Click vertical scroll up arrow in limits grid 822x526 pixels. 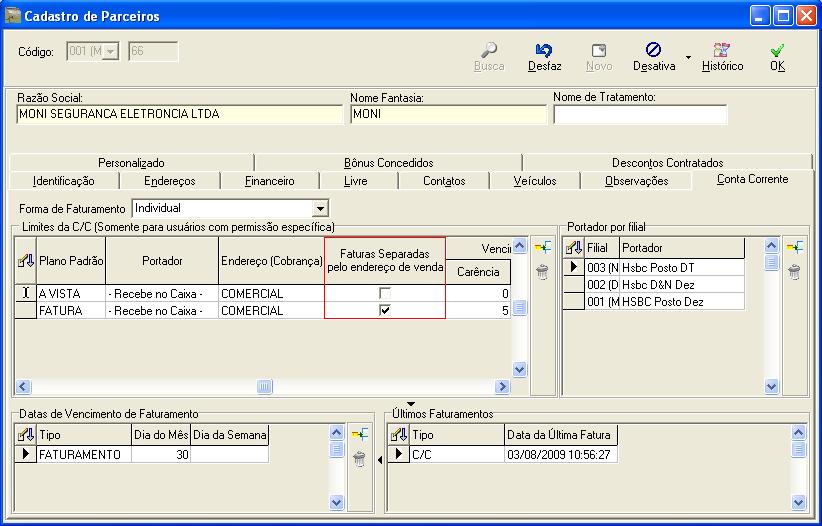520,245
